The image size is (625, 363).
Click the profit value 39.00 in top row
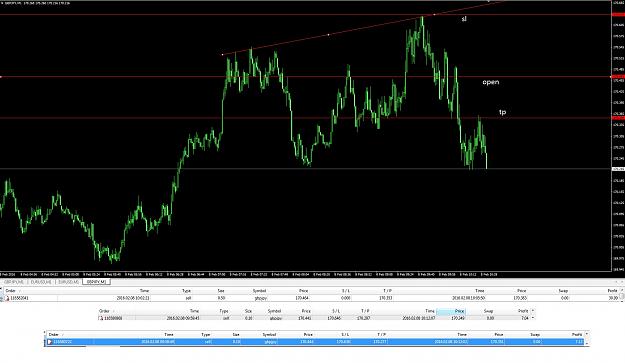click(x=613, y=298)
